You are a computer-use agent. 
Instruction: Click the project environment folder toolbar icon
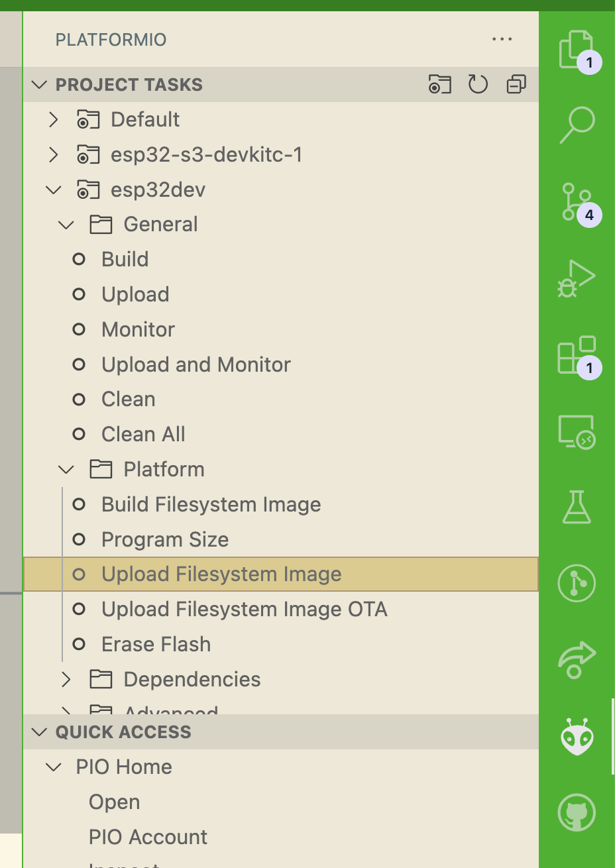[439, 84]
